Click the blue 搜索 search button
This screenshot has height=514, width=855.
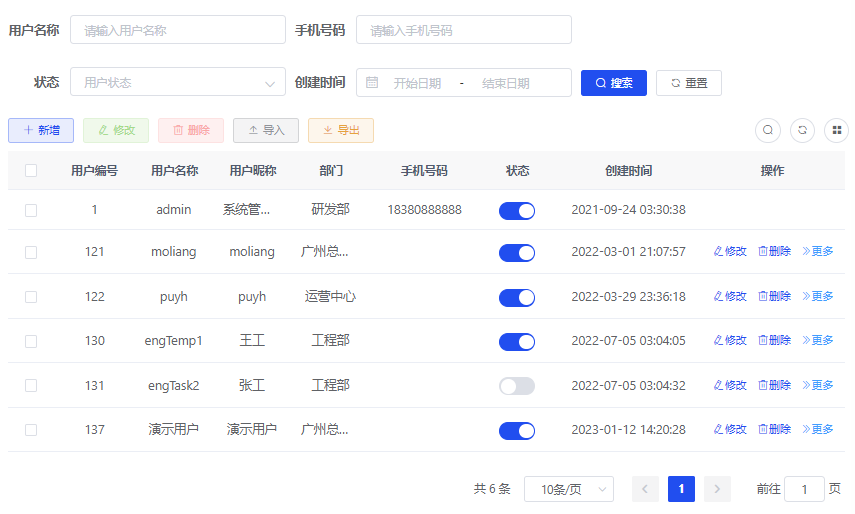(614, 83)
